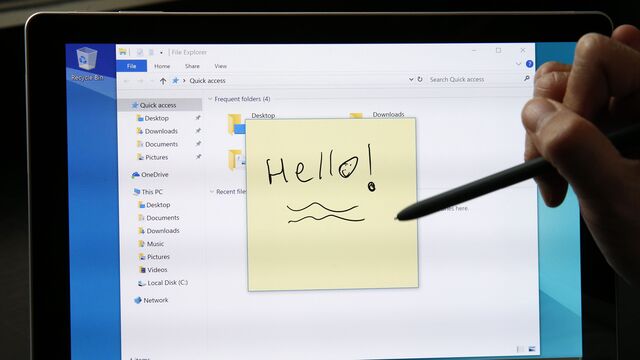Switch to large icons view in status bar

[x=532, y=349]
